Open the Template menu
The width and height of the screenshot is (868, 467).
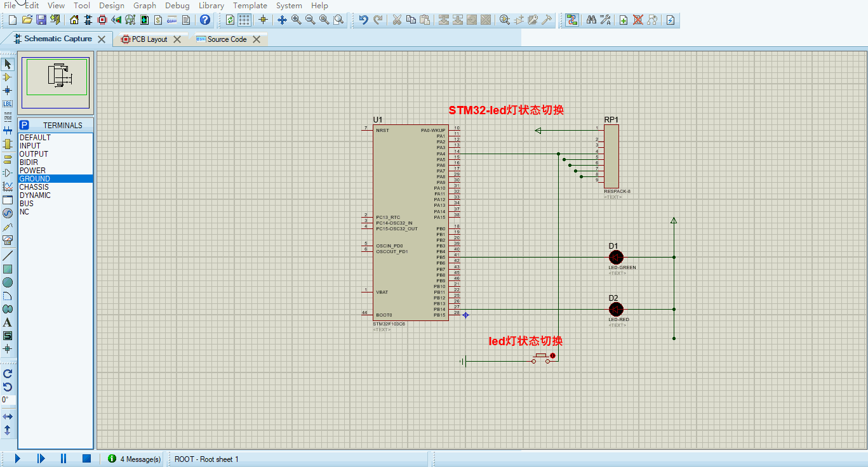point(250,5)
